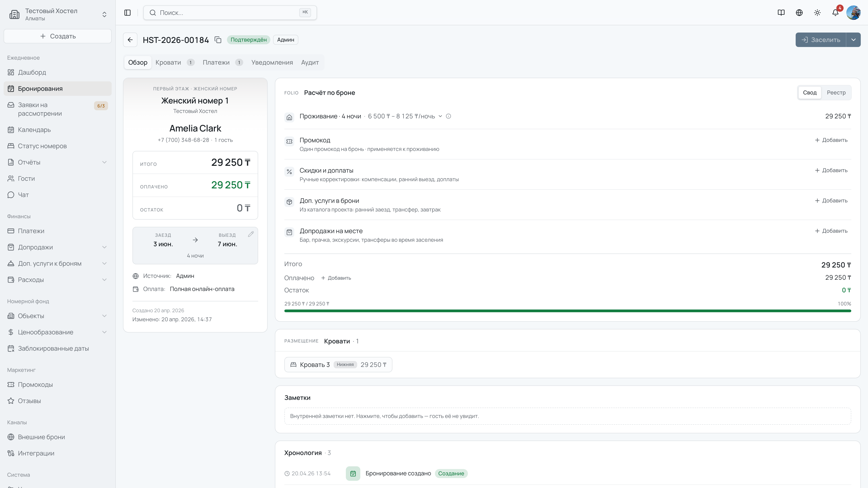Open Статус номеров in the sidebar

tap(58, 146)
